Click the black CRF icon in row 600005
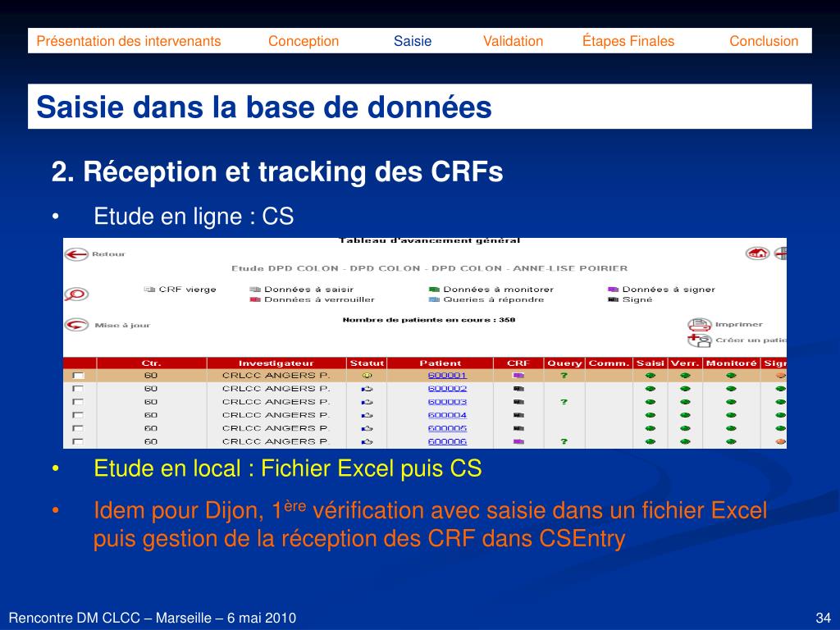Viewport: 840px width, 630px height. tap(518, 428)
